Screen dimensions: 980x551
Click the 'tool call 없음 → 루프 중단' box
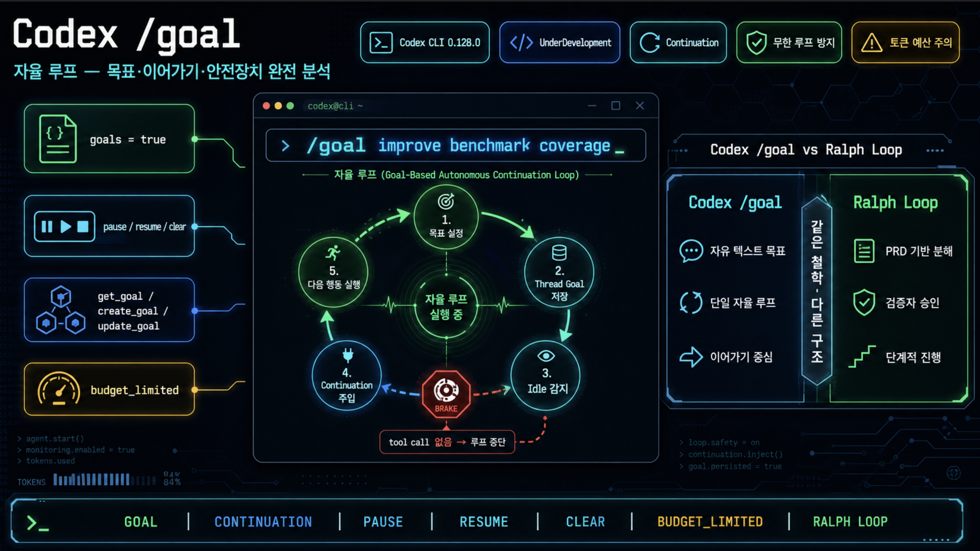click(x=447, y=442)
